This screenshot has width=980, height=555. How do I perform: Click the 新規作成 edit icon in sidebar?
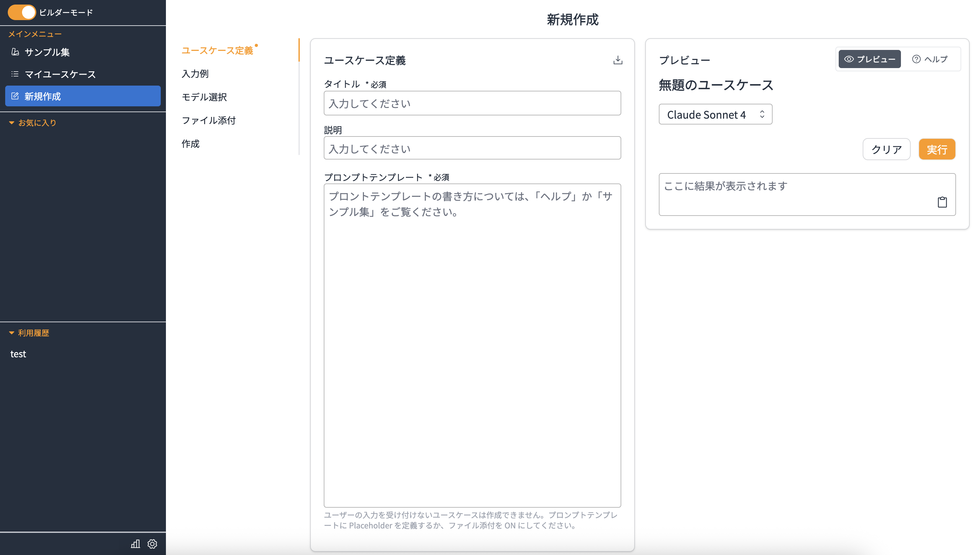(x=15, y=96)
